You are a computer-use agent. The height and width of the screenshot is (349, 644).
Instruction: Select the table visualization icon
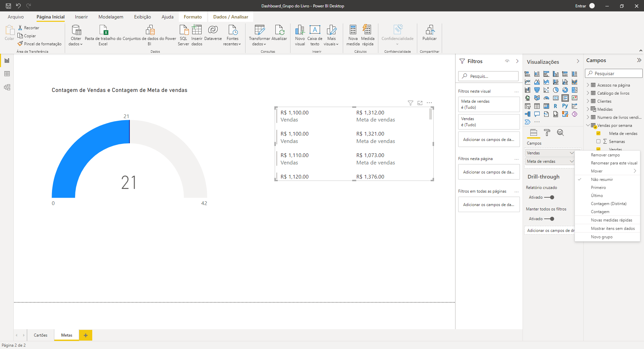pos(537,106)
